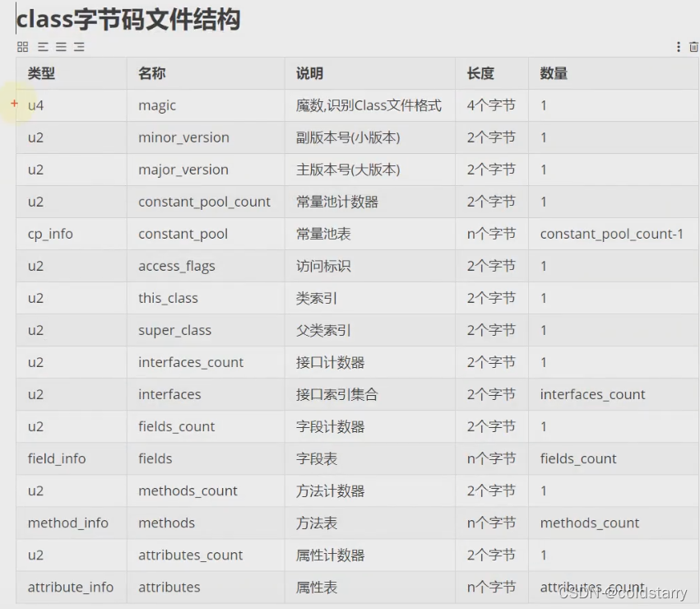700x609 pixels.
Task: Select the '类型' column header
Action: 41,73
